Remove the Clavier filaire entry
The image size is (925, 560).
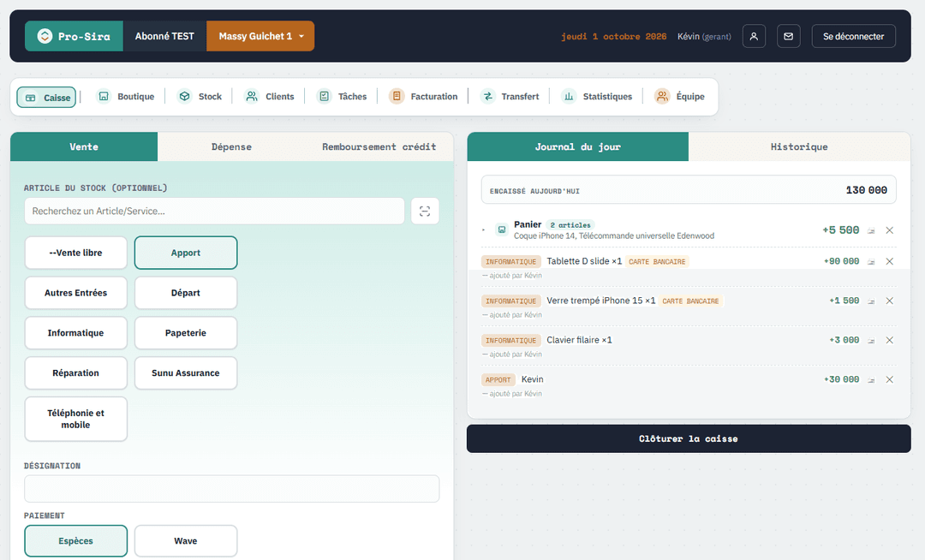pos(890,341)
